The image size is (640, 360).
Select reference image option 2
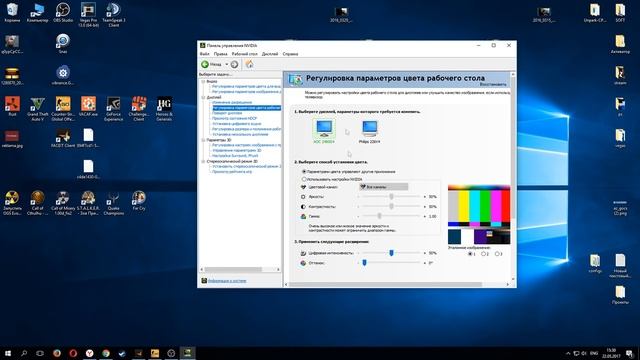tap(483, 254)
